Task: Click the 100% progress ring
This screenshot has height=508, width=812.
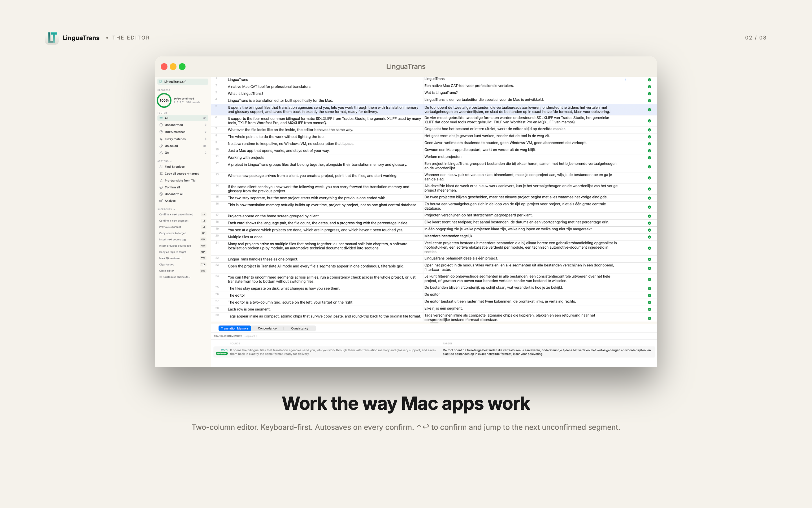Action: pos(164,100)
